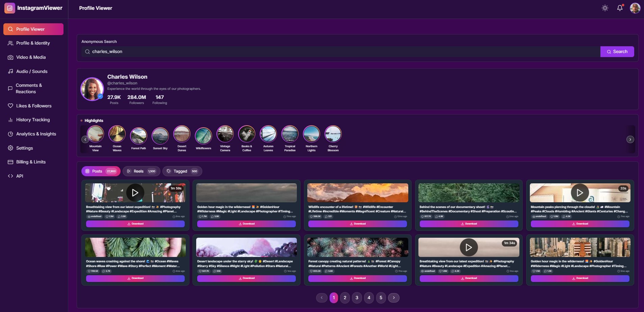Screen dimensions: 644x312
Task: Go to next page of posts
Action: 393,298
